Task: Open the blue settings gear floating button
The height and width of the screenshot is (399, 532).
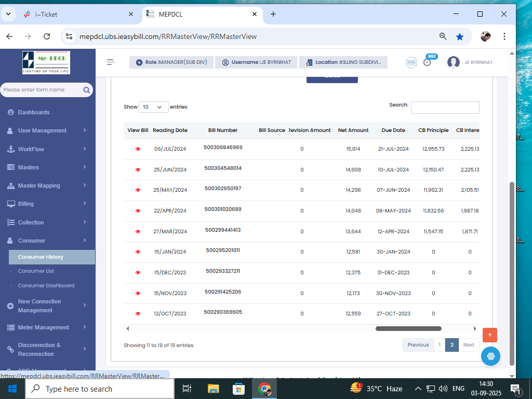Action: 490,356
